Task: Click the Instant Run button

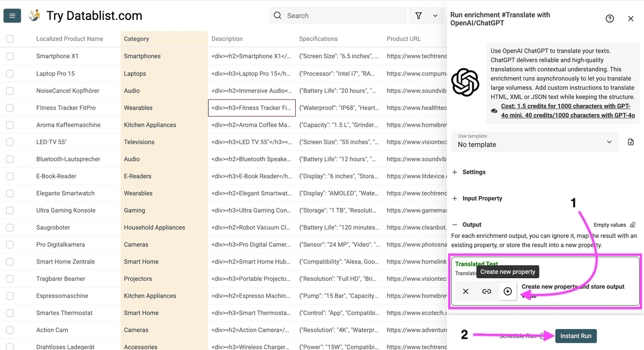Action: tap(576, 336)
